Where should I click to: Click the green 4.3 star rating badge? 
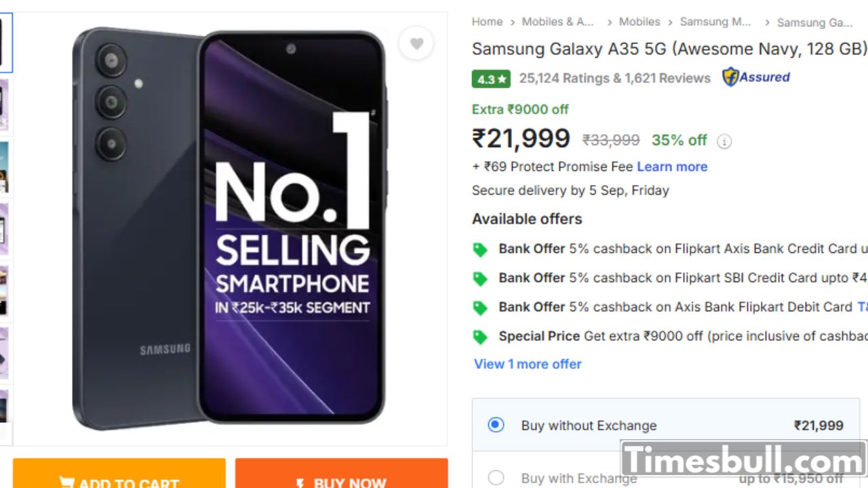pos(491,79)
